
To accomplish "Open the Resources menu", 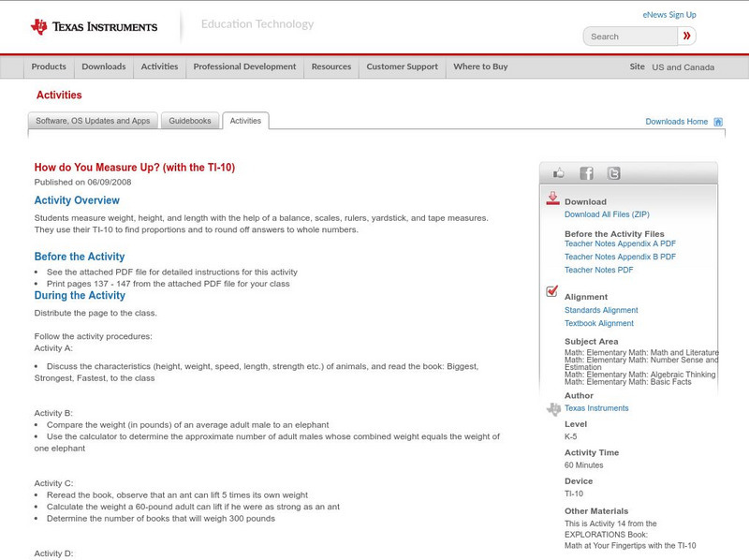I will (x=331, y=66).
